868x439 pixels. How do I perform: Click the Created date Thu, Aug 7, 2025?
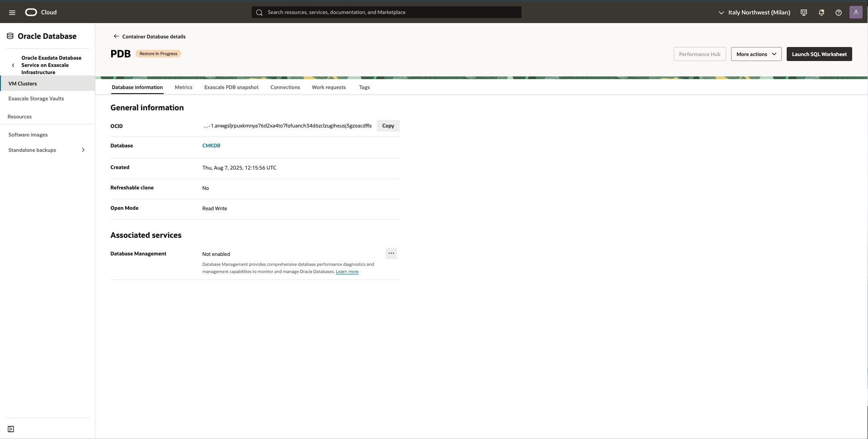point(239,168)
